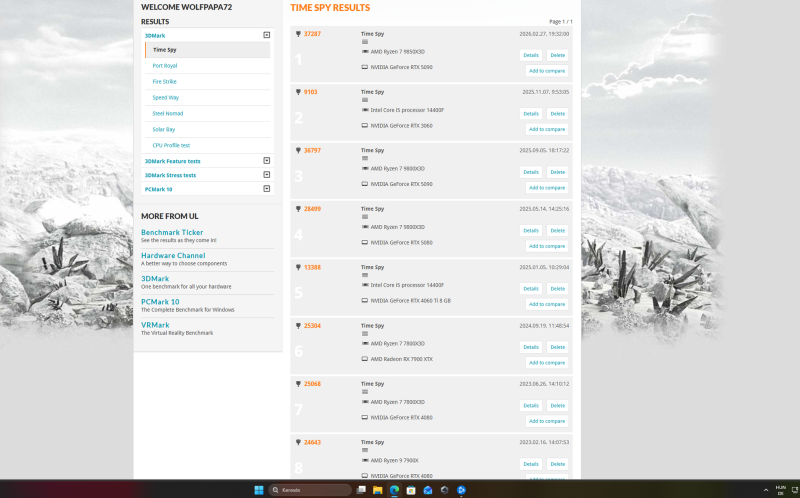Click the small grey icon under Time Spy in result 6
The image size is (800, 498).
click(x=365, y=334)
